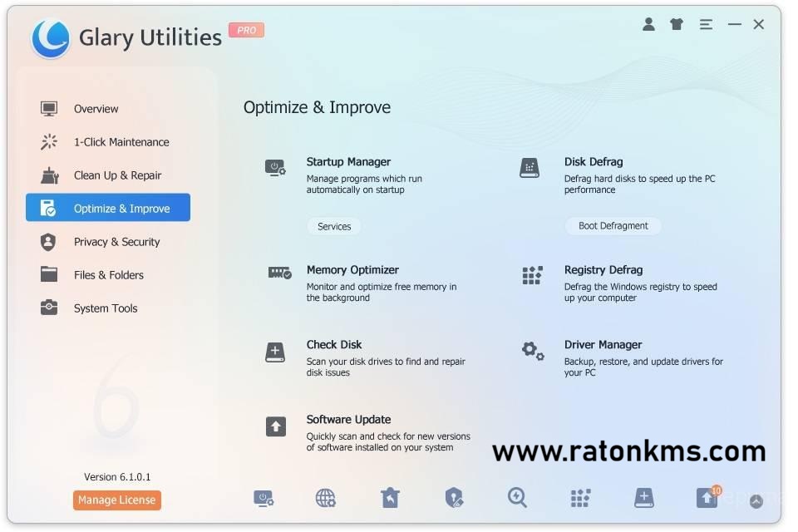Image resolution: width=798 pixels, height=532 pixels.
Task: Click the Check Disk drive icon
Action: point(275,352)
